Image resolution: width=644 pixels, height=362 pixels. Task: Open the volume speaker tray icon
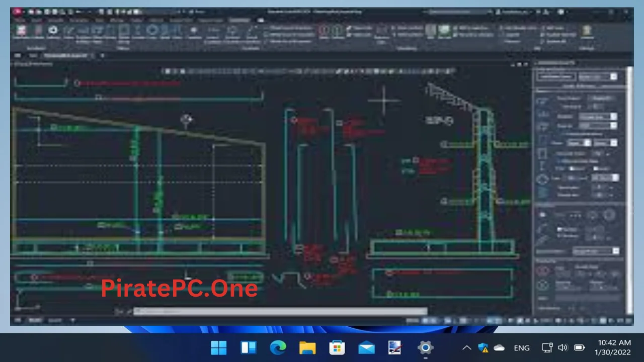click(x=563, y=347)
